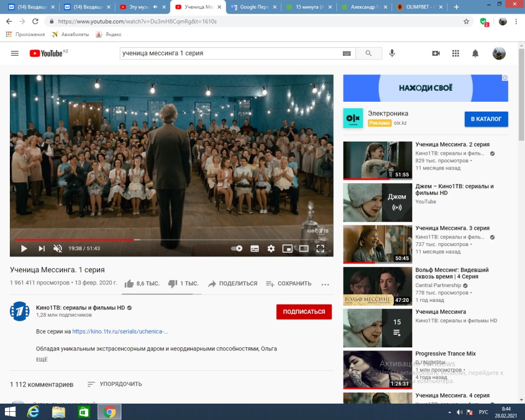Viewport: 525px width, 420px height.
Task: Open Вольф Мессинг: Видевший сквозь время video
Action: 378,286
